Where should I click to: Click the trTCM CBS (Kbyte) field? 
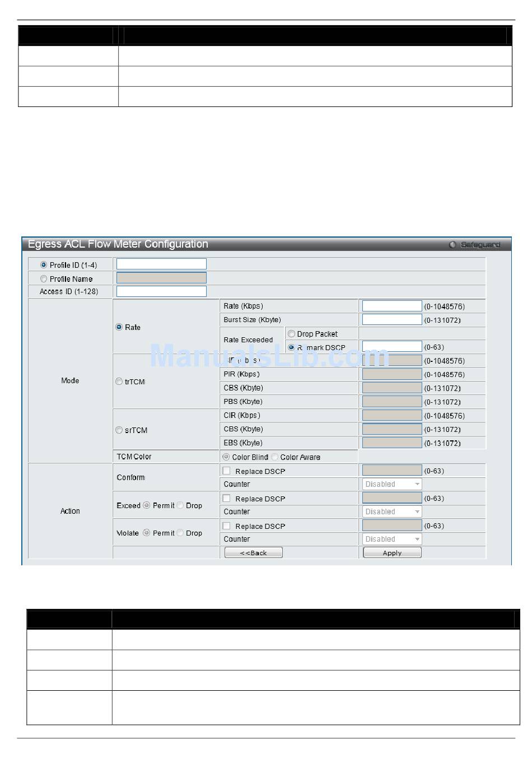coord(392,388)
